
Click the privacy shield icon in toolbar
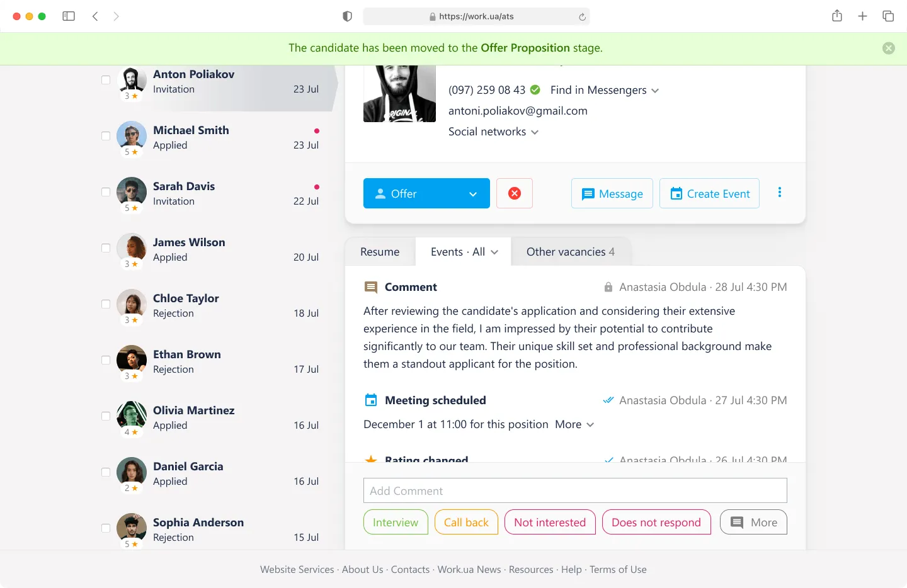tap(347, 16)
